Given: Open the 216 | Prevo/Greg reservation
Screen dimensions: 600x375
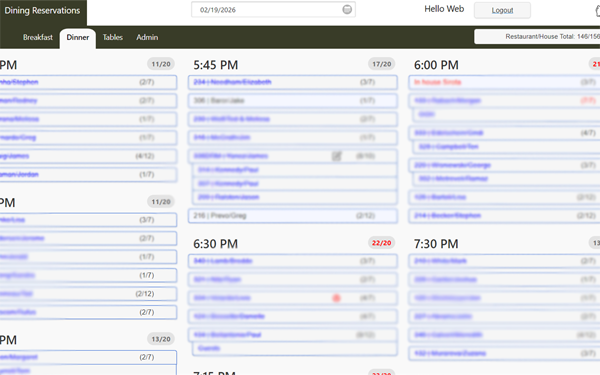Looking at the screenshot, I should coord(293,216).
